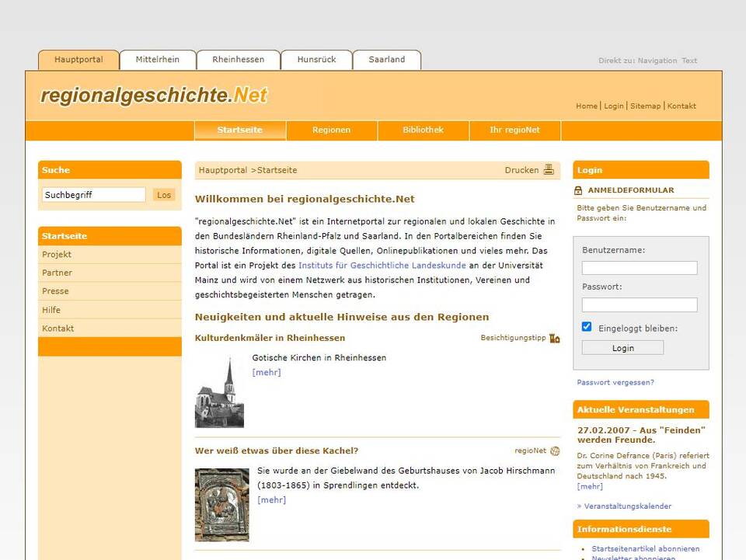
Task: Select the Saarland tab
Action: 387,60
